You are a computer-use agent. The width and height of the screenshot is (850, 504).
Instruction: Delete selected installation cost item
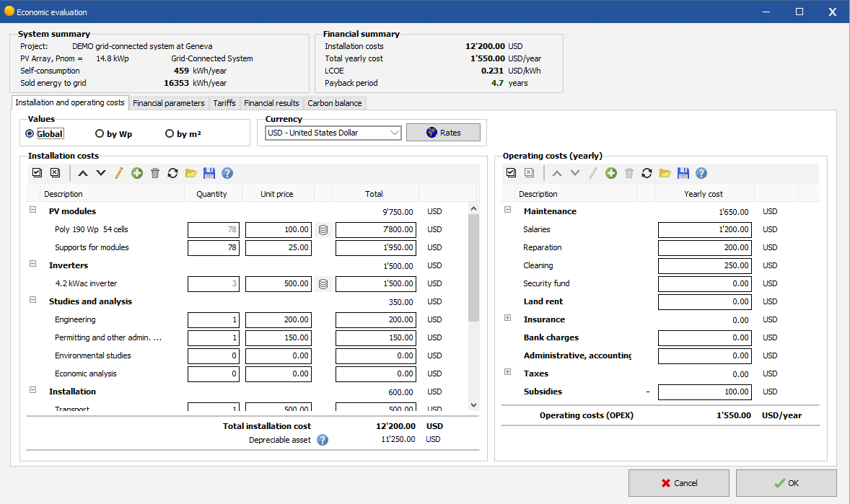click(x=155, y=174)
